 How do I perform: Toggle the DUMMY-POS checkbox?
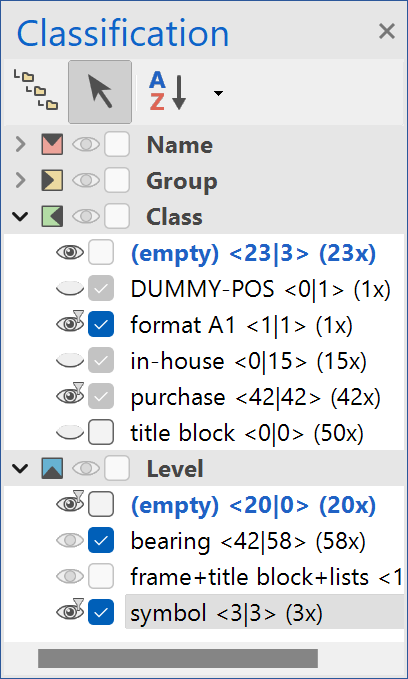[101, 288]
